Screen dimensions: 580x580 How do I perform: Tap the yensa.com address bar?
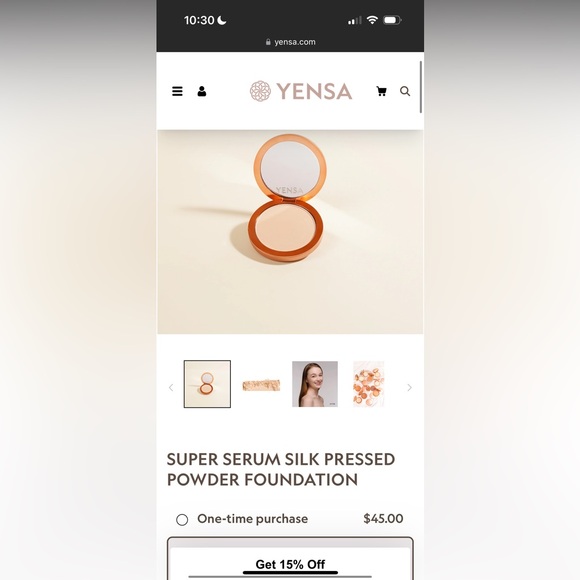[290, 42]
